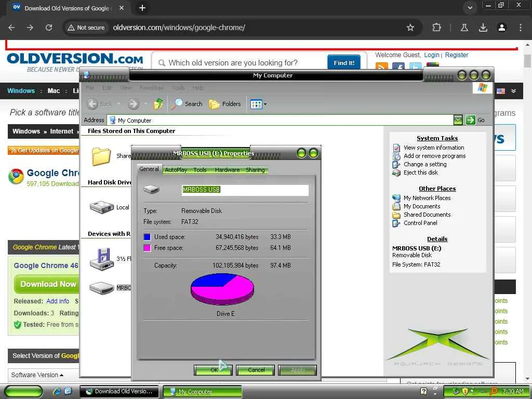Collapse the Other Places section header
Screen dimensions: 532x399
[x=437, y=189]
